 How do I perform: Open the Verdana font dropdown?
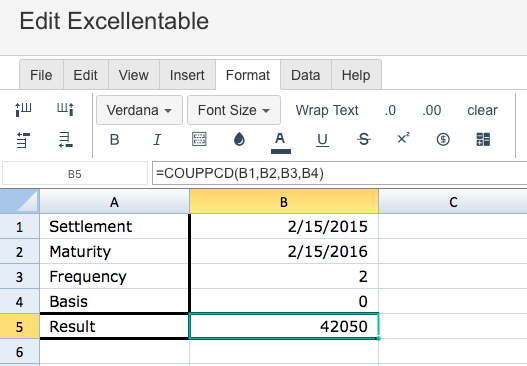coord(139,110)
